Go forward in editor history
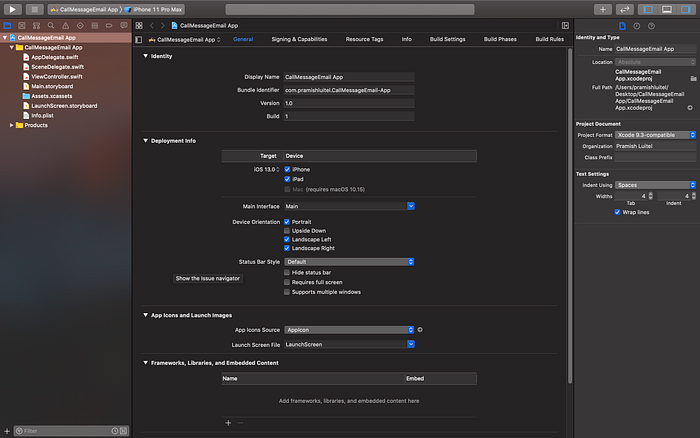The width and height of the screenshot is (700, 438). coord(162,25)
